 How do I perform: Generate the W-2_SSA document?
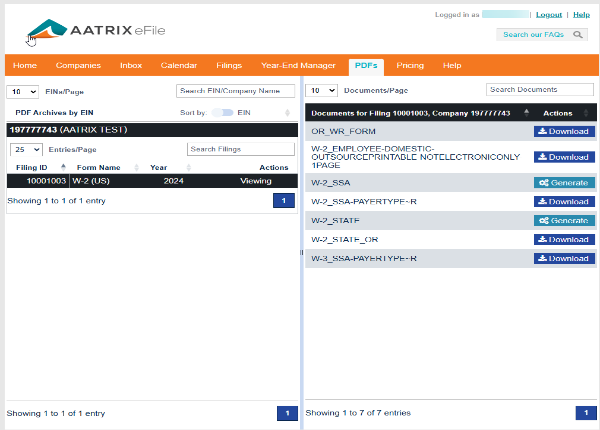[x=563, y=183]
